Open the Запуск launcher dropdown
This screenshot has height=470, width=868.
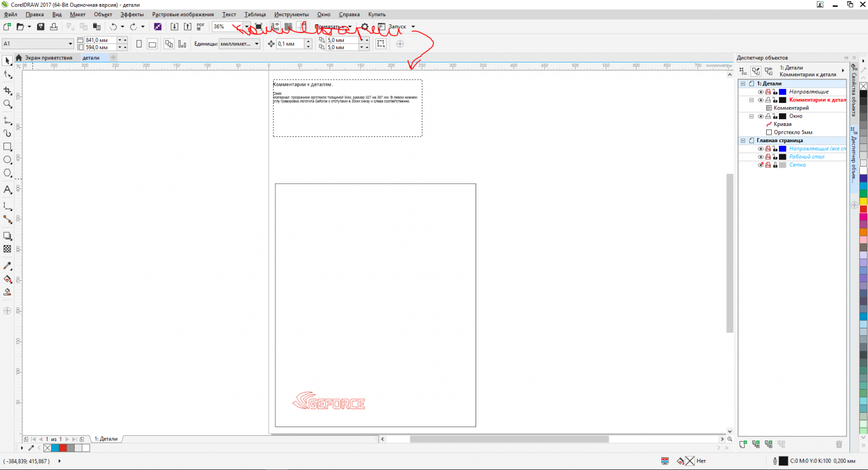click(413, 27)
